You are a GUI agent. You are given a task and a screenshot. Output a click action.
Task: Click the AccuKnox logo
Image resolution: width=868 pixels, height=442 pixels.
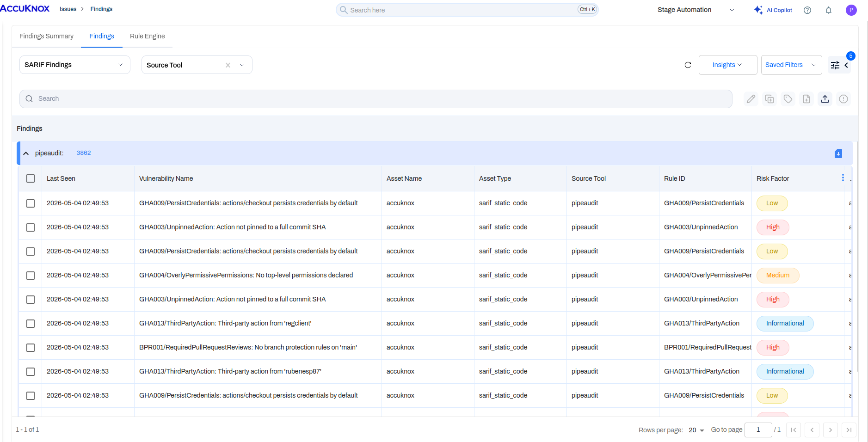[x=25, y=8]
